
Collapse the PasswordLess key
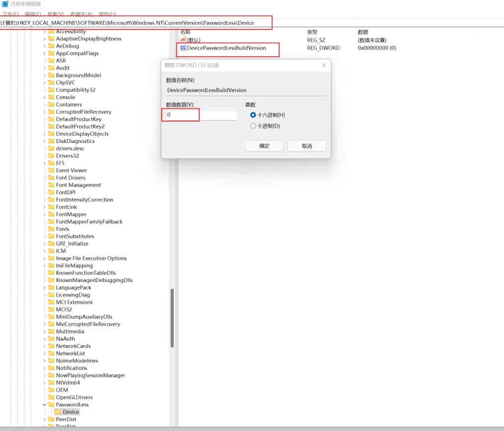pyautogui.click(x=44, y=405)
